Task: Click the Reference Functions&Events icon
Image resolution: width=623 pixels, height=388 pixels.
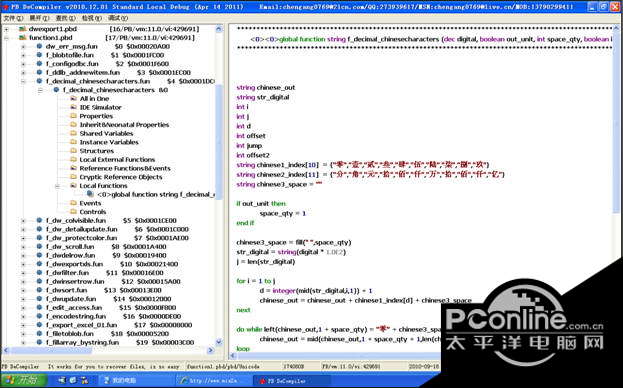Action: coord(74,168)
